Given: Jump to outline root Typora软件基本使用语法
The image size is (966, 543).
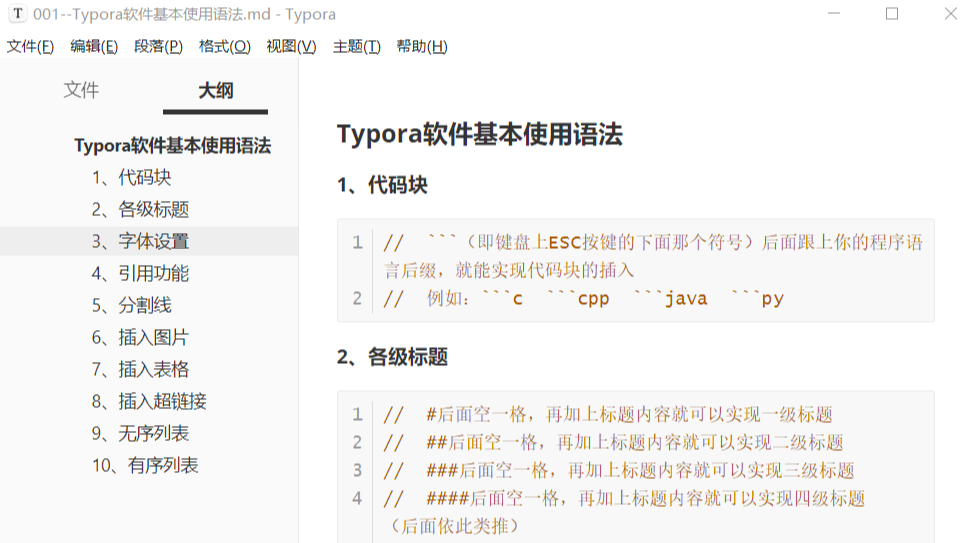Looking at the screenshot, I should (172, 145).
